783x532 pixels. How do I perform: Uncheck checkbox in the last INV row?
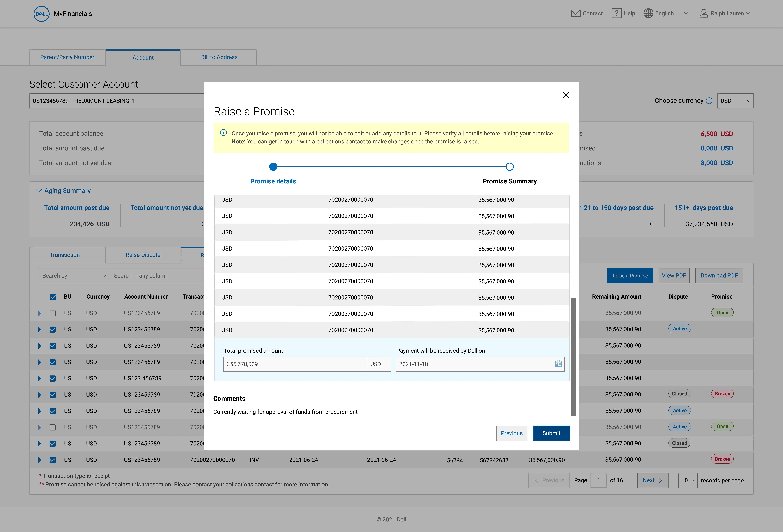[x=53, y=460]
